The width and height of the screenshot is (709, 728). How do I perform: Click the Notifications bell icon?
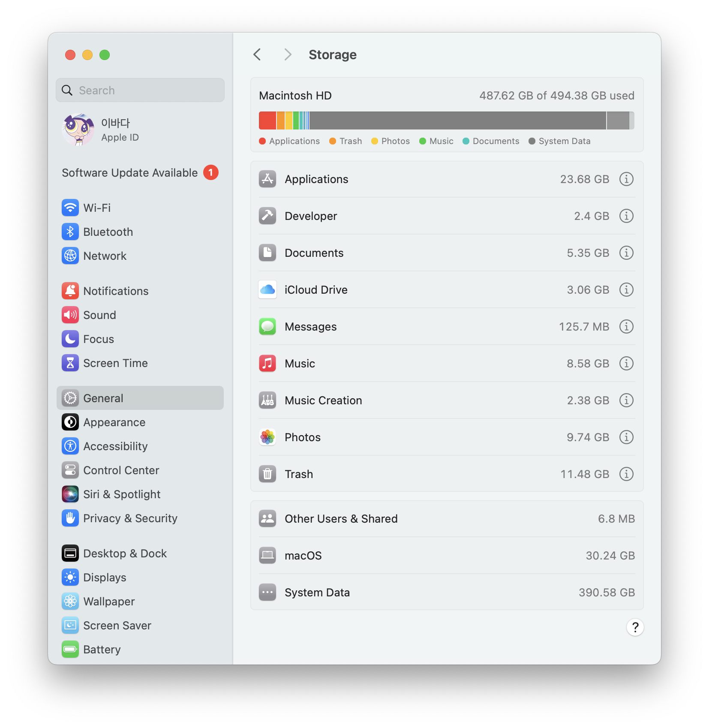point(70,291)
